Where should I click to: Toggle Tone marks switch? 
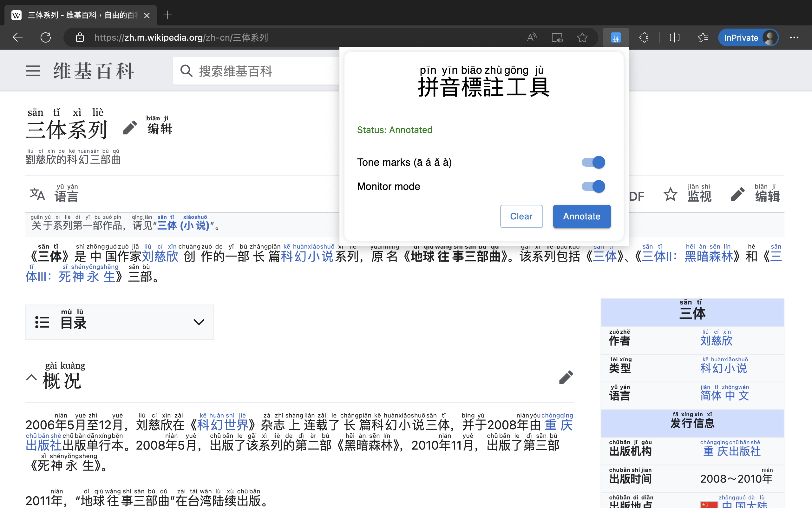[x=593, y=162]
